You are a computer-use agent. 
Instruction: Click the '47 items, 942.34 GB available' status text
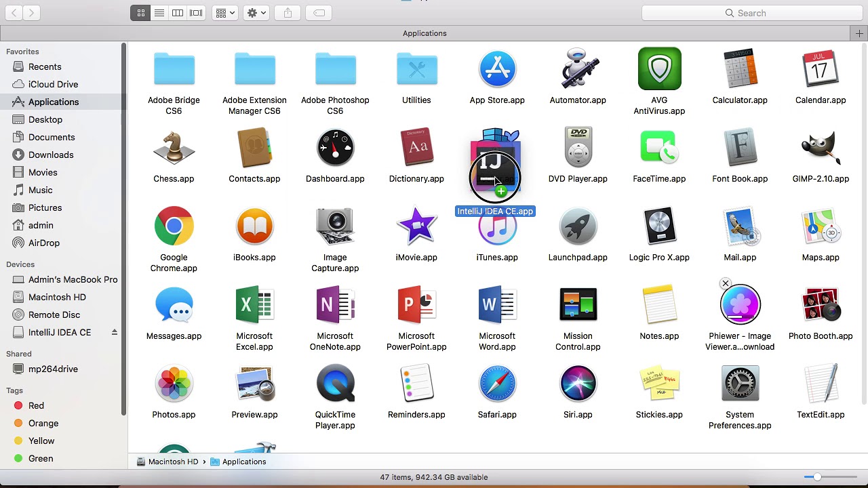click(434, 477)
